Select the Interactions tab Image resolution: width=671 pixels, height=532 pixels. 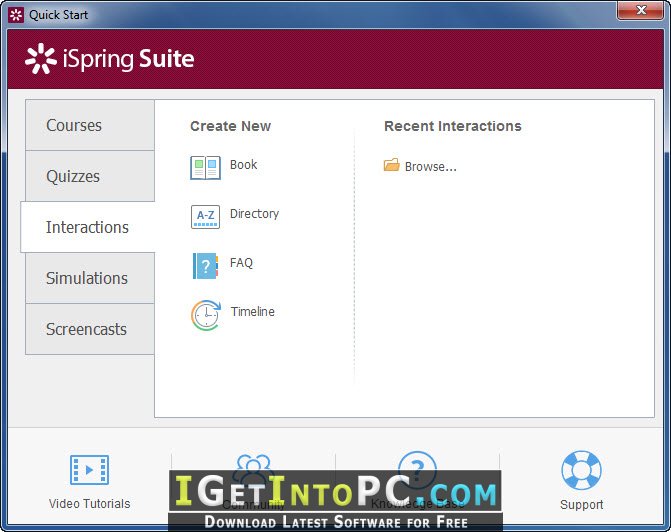pyautogui.click(x=88, y=227)
